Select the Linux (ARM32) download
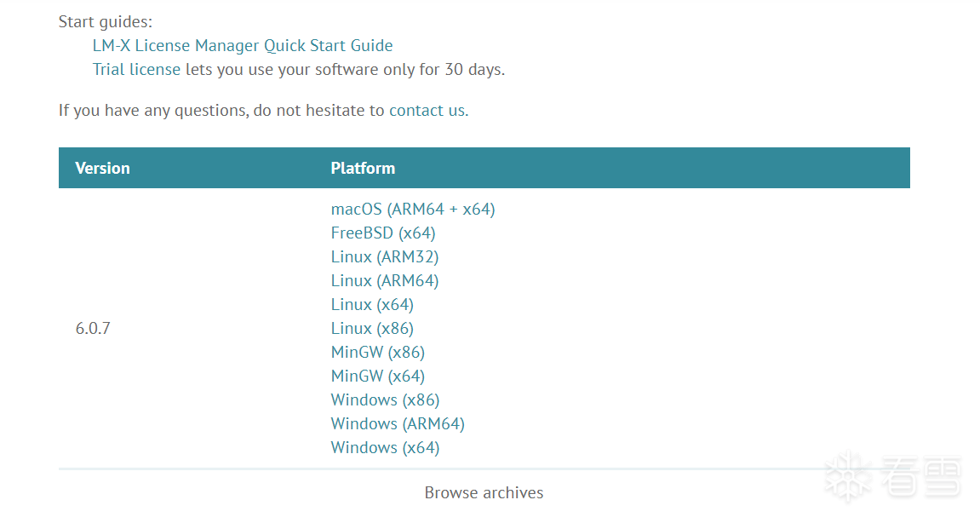This screenshot has width=980, height=523. (384, 256)
